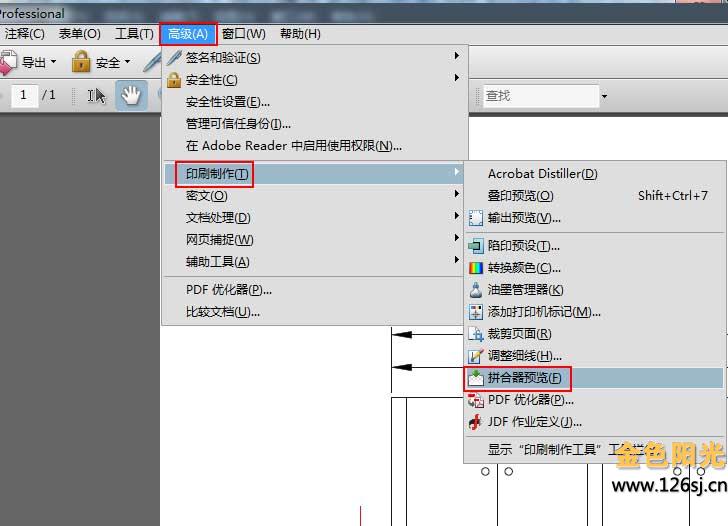Open the 工具(T) menu
This screenshot has width=728, height=526.
point(134,34)
